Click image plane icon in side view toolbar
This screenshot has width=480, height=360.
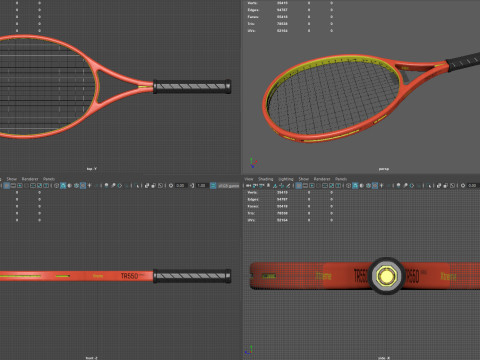tap(275, 185)
